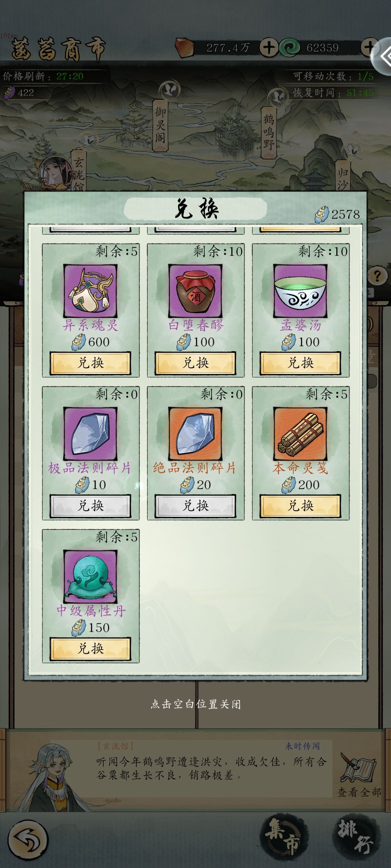
Task: Exchange 白堕春醪 for 100
Action: (x=195, y=363)
